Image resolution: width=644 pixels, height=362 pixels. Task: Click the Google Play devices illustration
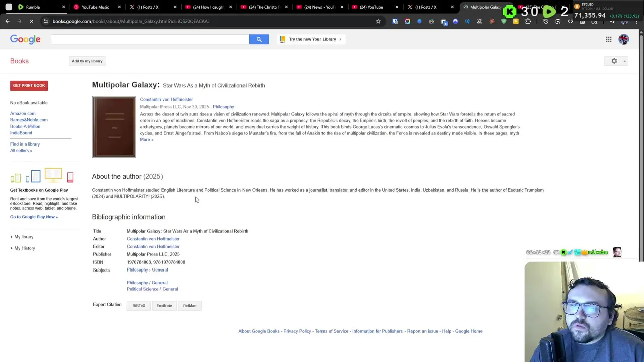point(42,176)
